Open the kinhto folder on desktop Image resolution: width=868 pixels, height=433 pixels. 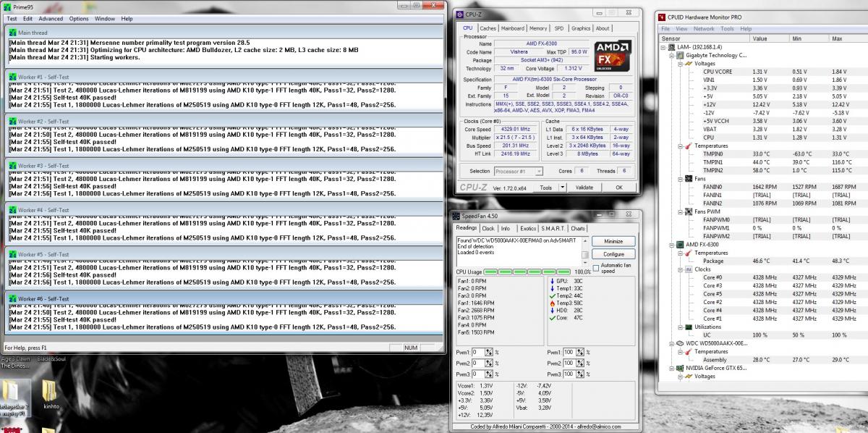coord(51,395)
